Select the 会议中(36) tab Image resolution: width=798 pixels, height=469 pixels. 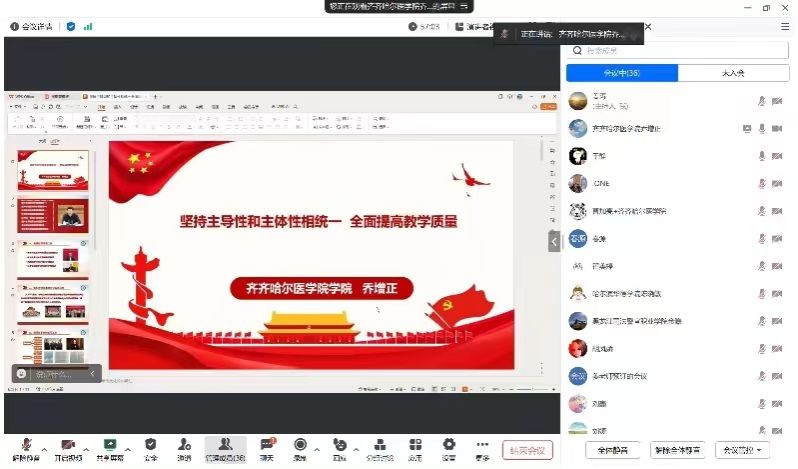point(622,73)
